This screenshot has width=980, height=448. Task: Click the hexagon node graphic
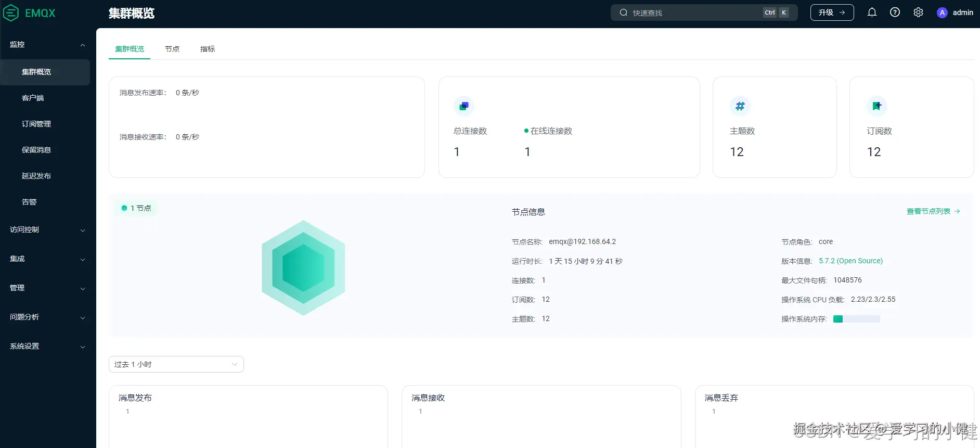click(x=303, y=267)
